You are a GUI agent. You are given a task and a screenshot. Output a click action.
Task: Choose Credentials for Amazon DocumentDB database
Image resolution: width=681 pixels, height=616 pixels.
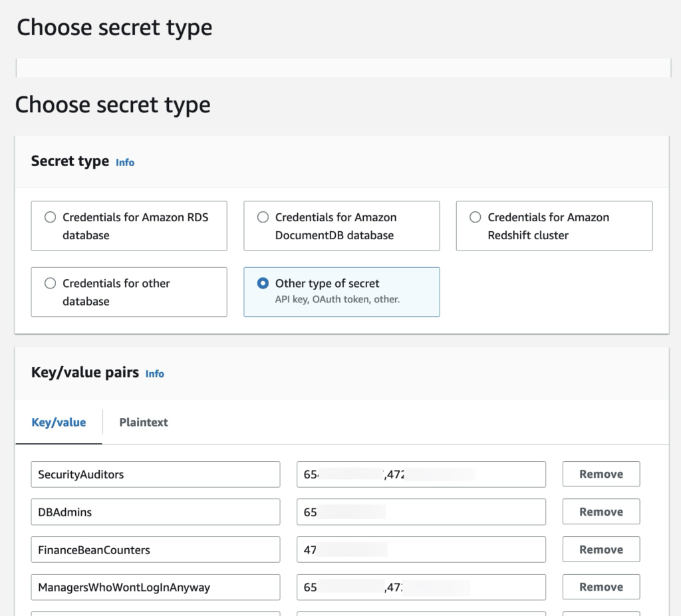click(263, 217)
